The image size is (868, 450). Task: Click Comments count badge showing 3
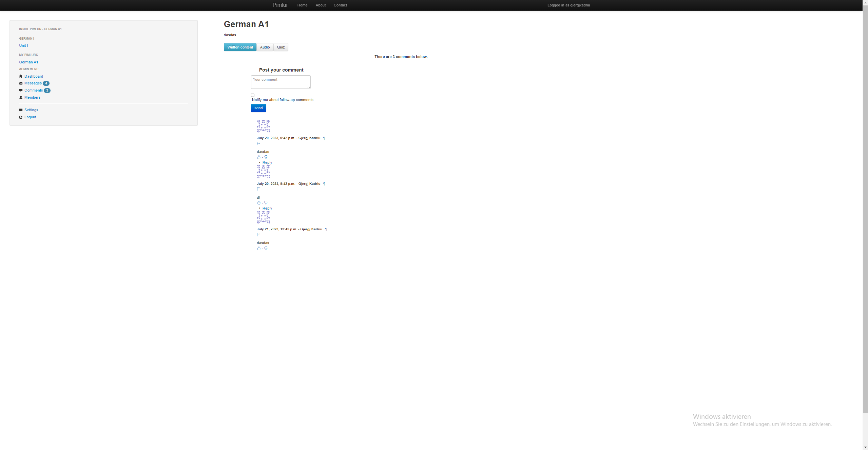pyautogui.click(x=47, y=91)
